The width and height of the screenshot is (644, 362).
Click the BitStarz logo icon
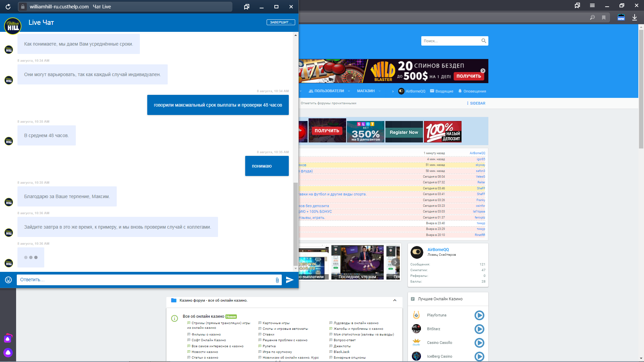[x=416, y=329]
